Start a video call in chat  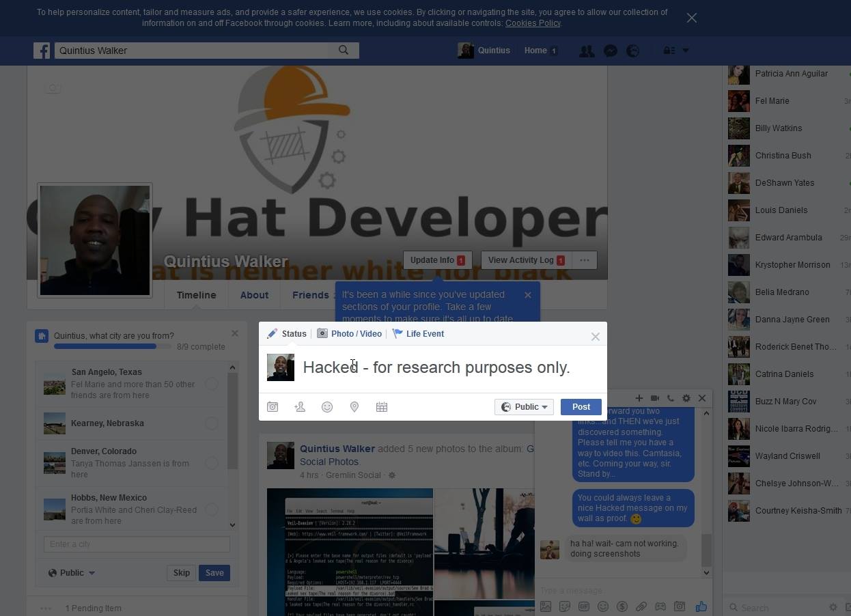[x=654, y=398]
